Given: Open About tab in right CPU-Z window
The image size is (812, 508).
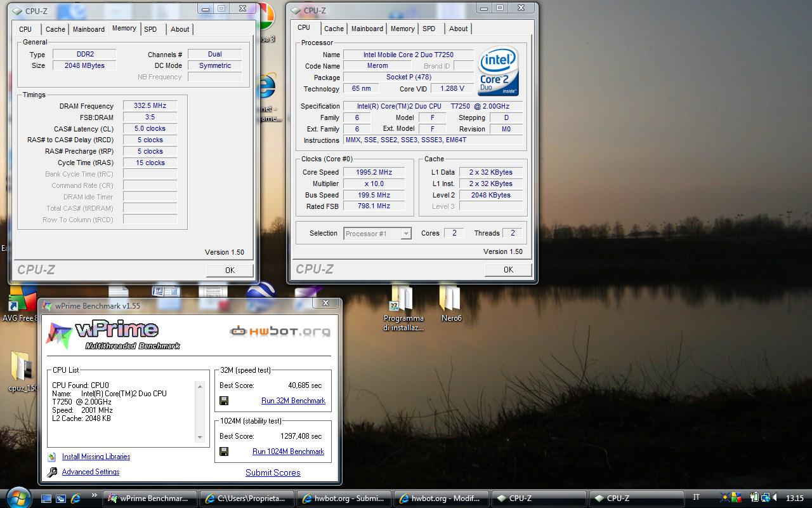Looking at the screenshot, I should (x=459, y=29).
